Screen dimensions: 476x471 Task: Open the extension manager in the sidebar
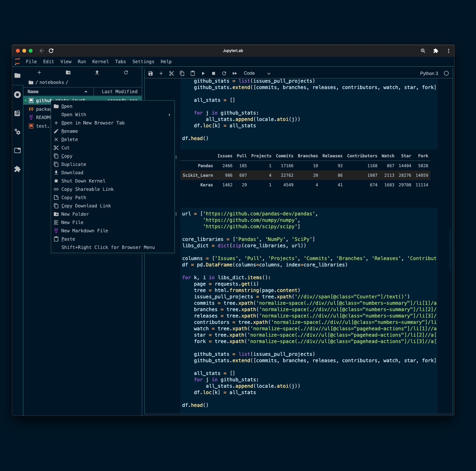tap(17, 169)
